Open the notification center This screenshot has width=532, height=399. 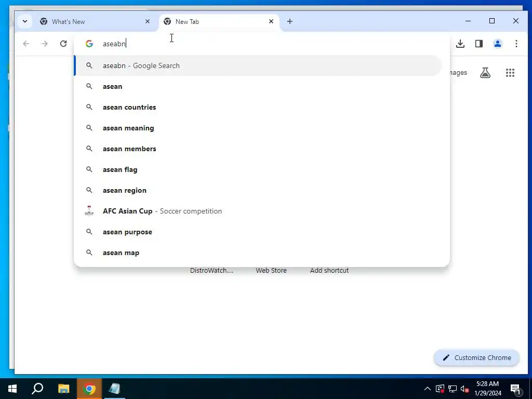click(515, 389)
